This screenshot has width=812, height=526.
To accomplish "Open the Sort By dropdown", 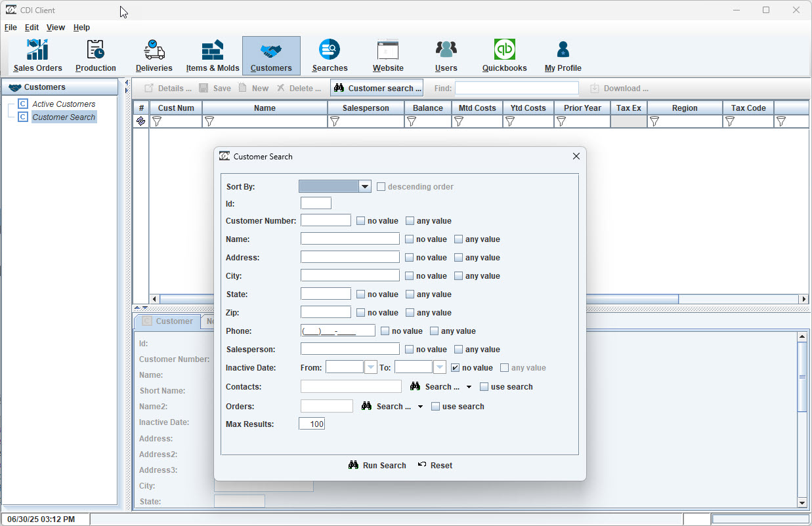I will click(x=366, y=187).
